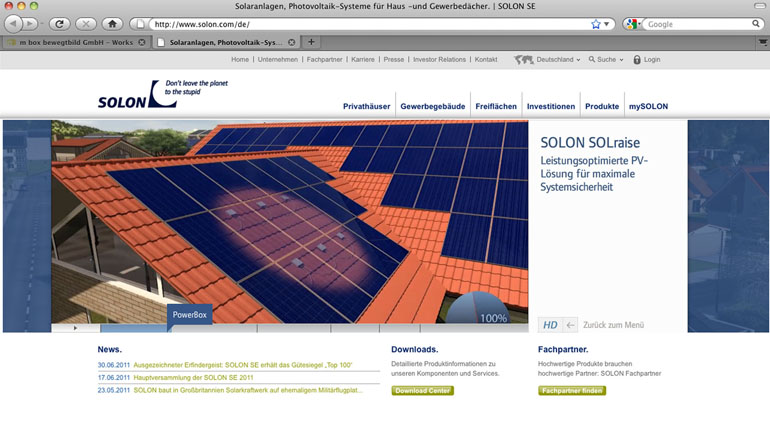This screenshot has width=770, height=433.
Task: Open the Karriere link
Action: coord(363,59)
